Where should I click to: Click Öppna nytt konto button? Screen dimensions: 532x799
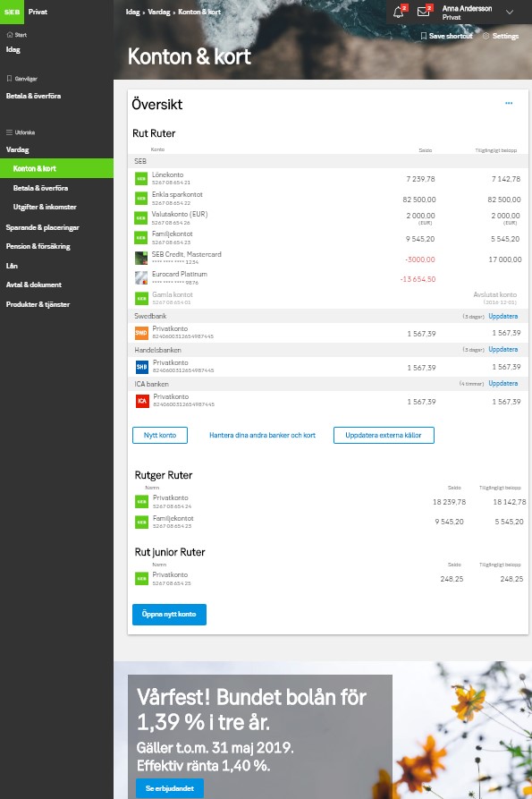coord(169,614)
